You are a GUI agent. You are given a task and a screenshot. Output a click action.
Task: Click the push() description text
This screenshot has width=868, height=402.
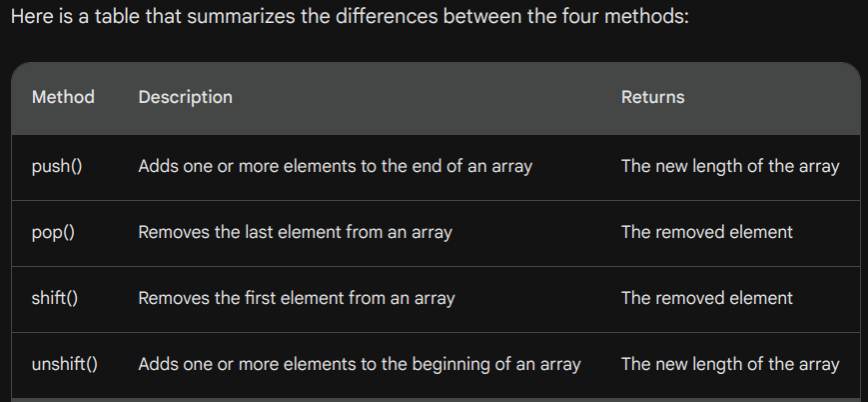(x=335, y=166)
